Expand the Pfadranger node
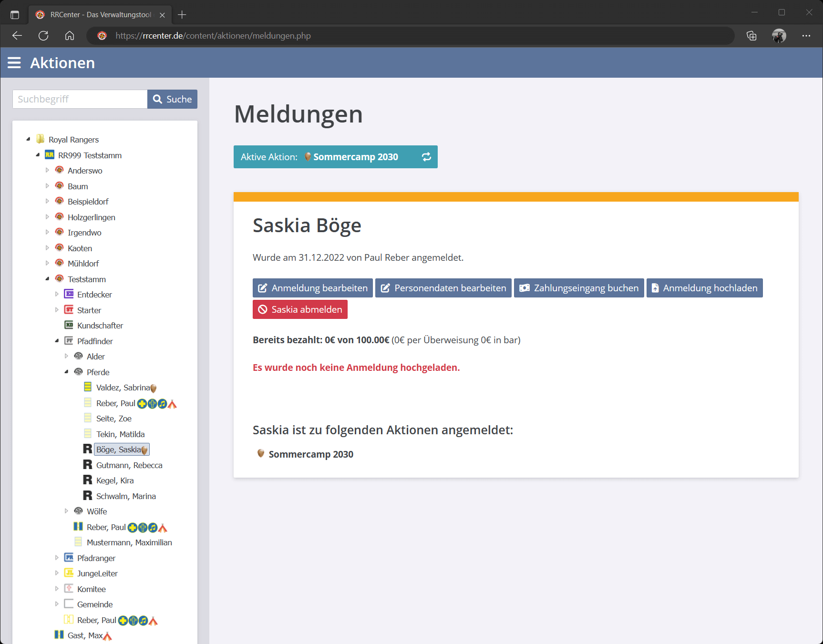Viewport: 823px width, 644px height. tap(57, 557)
